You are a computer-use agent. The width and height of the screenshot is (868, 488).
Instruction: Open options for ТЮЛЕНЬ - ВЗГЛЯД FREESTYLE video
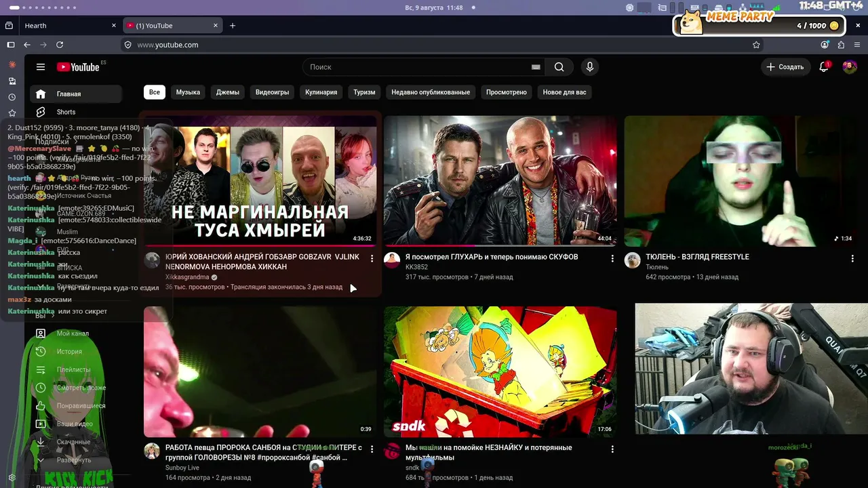point(852,258)
